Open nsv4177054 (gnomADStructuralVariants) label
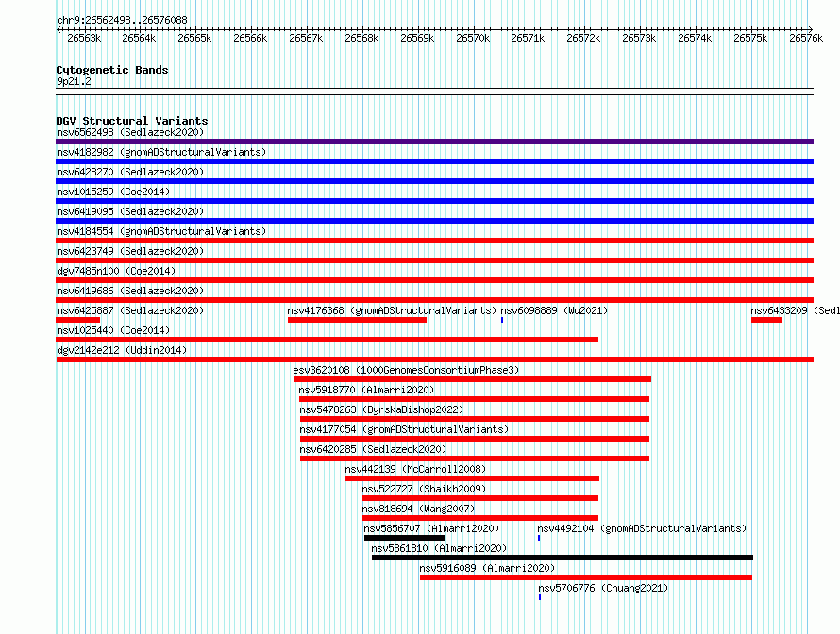 point(404,429)
